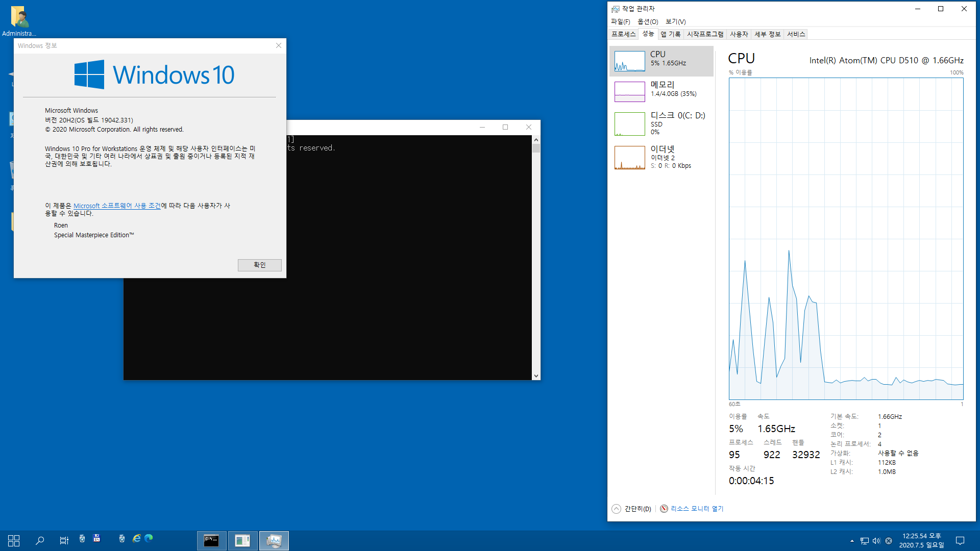The height and width of the screenshot is (551, 980).
Task: Click the CPU usage graph in Task Manager
Action: (x=846, y=238)
